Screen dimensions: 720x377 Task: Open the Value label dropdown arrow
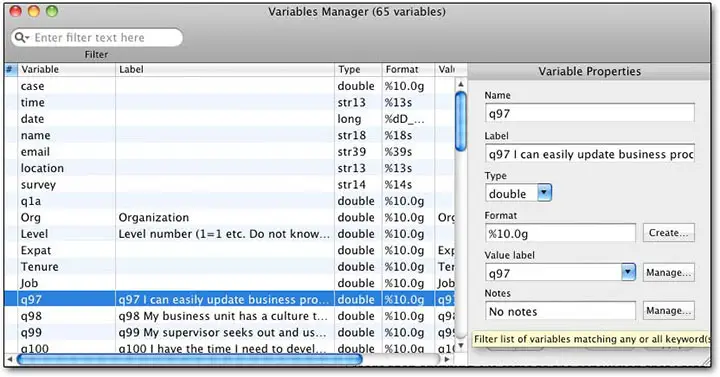click(628, 273)
